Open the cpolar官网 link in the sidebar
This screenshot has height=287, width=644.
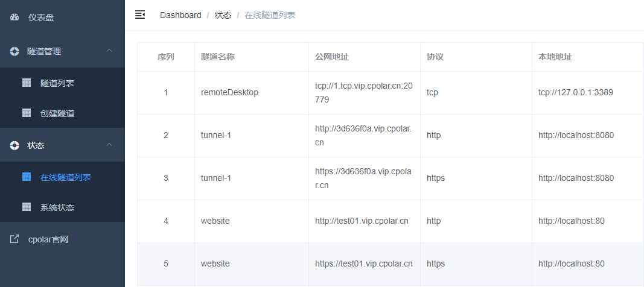coord(62,239)
